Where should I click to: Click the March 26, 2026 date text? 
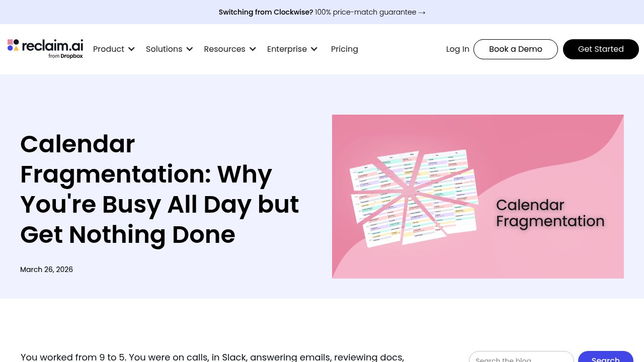(x=46, y=269)
